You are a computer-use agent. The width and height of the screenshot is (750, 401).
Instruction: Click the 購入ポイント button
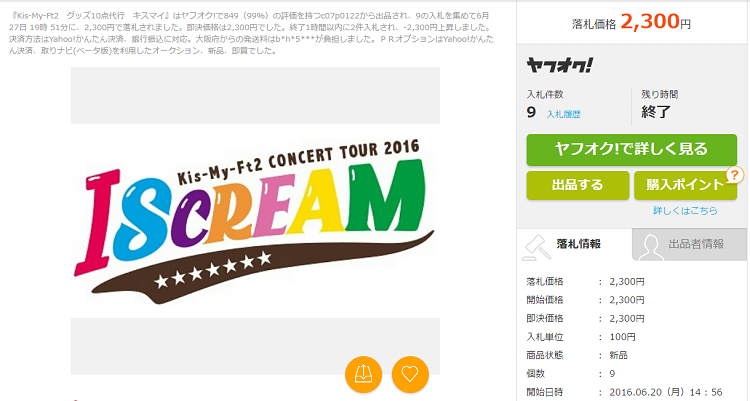[685, 185]
